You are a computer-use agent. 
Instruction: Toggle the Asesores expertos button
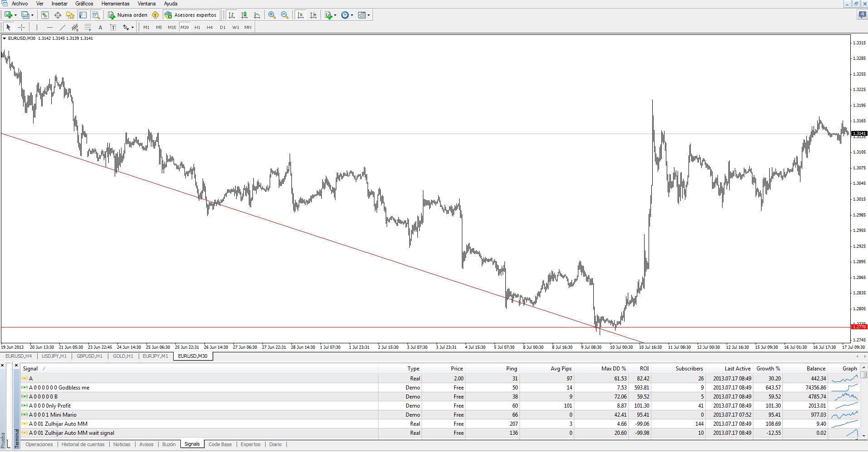pos(190,15)
